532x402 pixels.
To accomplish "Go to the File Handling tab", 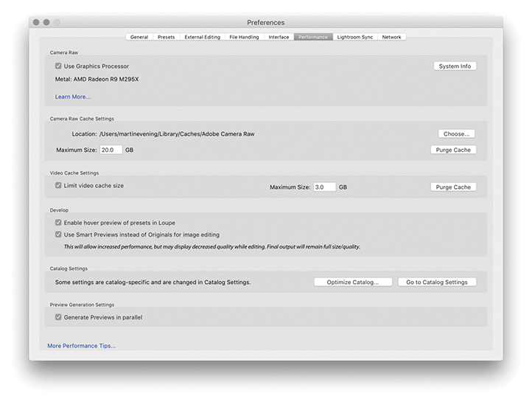I will [x=244, y=37].
